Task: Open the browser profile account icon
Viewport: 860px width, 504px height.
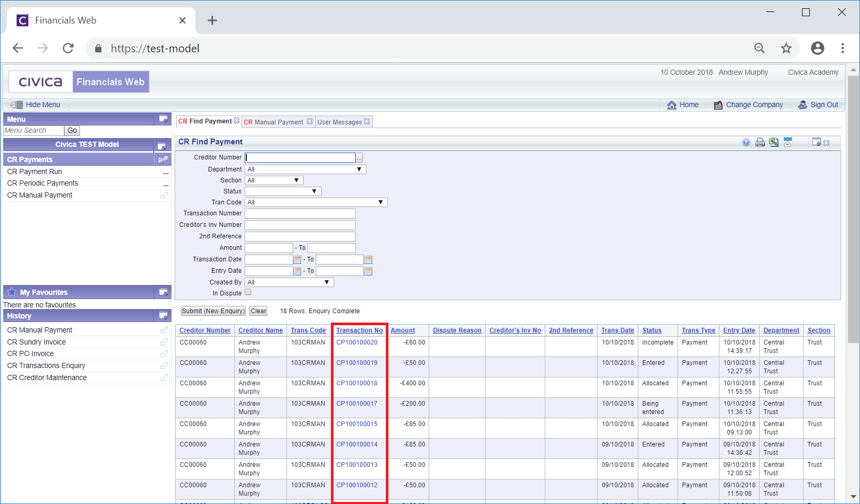Action: [818, 49]
